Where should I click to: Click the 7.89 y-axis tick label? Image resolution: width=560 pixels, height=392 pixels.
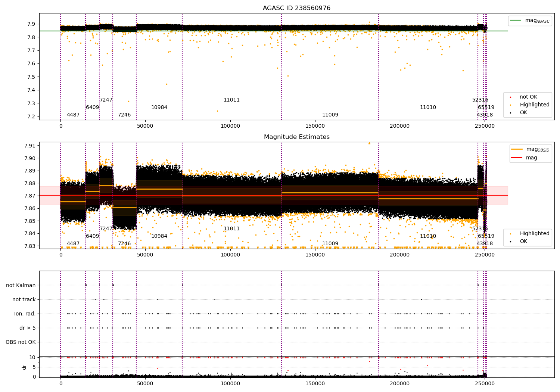click(29, 171)
